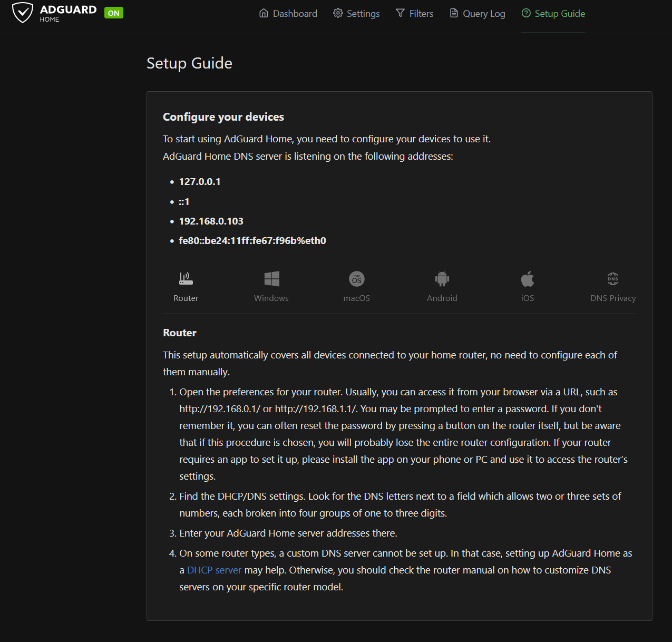This screenshot has width=672, height=642.
Task: Switch to the iOS tab label
Action: click(x=528, y=298)
